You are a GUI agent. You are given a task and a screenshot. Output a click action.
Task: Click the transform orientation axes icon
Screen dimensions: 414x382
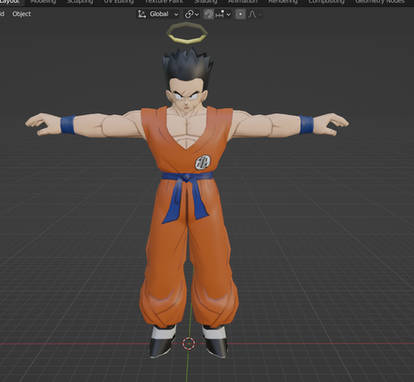(x=142, y=14)
